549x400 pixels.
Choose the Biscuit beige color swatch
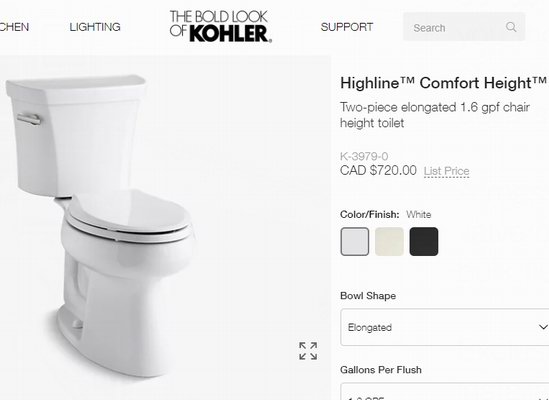[x=389, y=241]
